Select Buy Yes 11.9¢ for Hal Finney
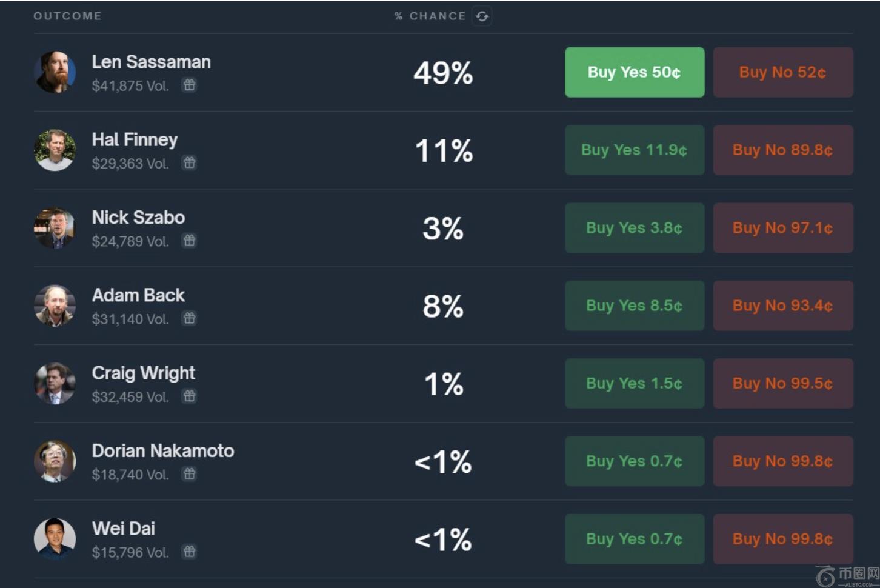 tap(634, 150)
